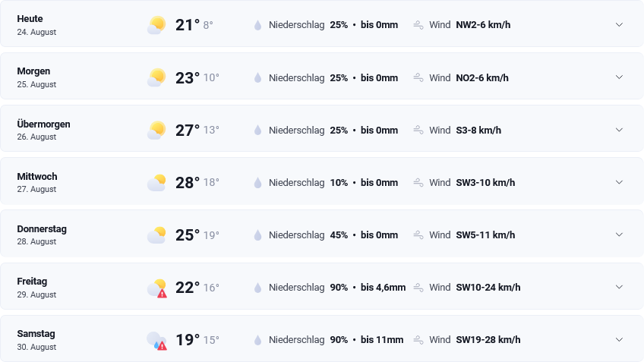Click the 28° temperature in Mittwoch row
644x362 pixels.
[x=188, y=183]
